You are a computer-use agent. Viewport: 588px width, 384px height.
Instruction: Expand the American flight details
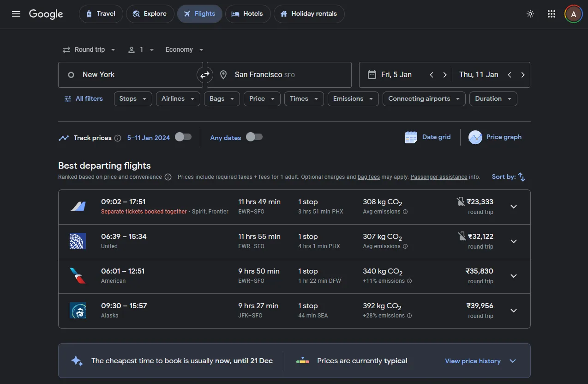pyautogui.click(x=514, y=276)
